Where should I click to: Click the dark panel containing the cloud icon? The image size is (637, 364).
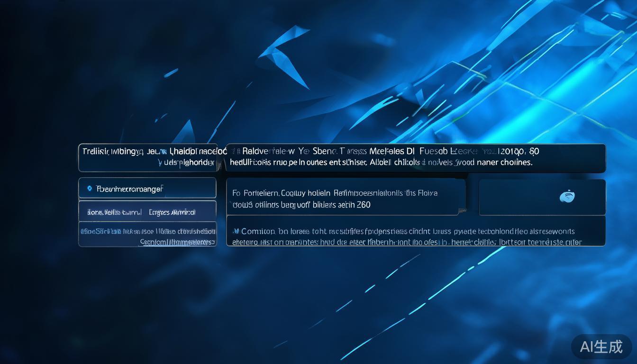pos(542,197)
